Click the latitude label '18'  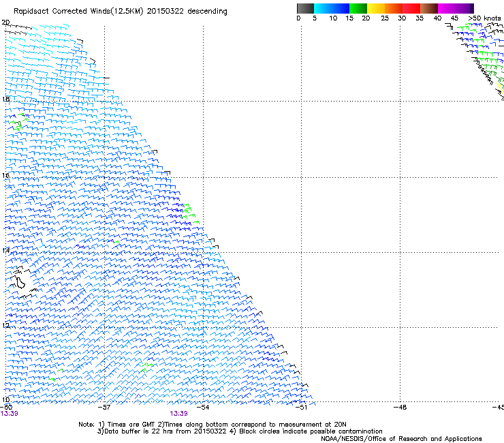click(5, 99)
